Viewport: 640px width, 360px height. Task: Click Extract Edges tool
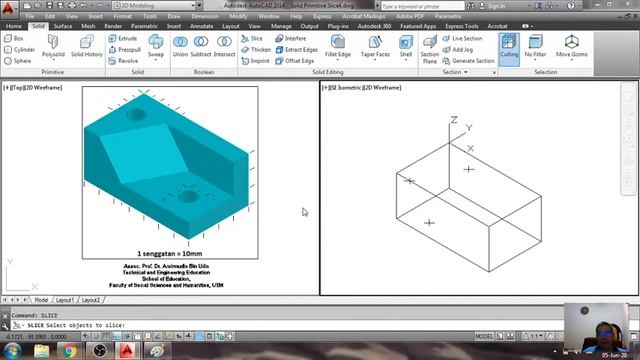(x=297, y=50)
